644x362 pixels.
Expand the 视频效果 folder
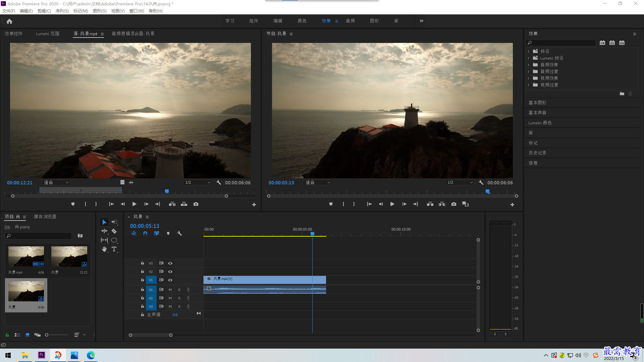529,78
